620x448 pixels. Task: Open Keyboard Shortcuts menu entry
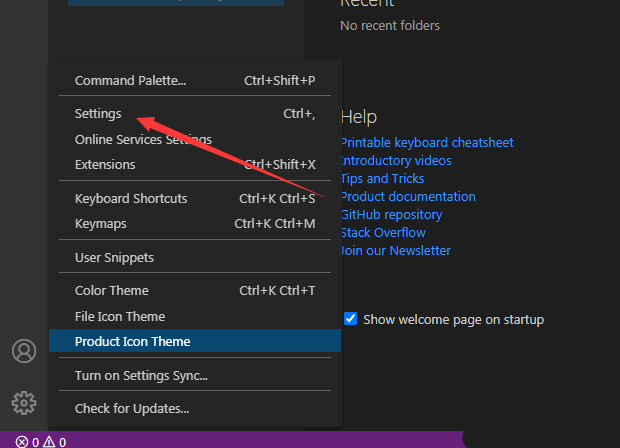pyautogui.click(x=131, y=198)
